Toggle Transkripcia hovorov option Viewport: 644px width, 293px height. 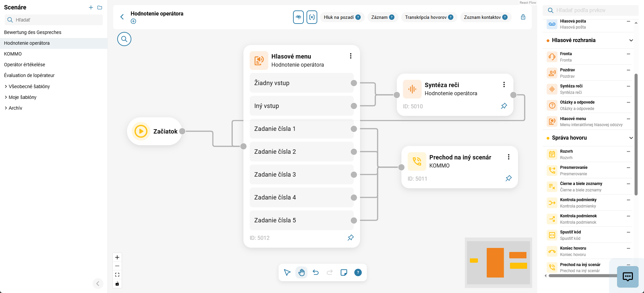pyautogui.click(x=429, y=17)
